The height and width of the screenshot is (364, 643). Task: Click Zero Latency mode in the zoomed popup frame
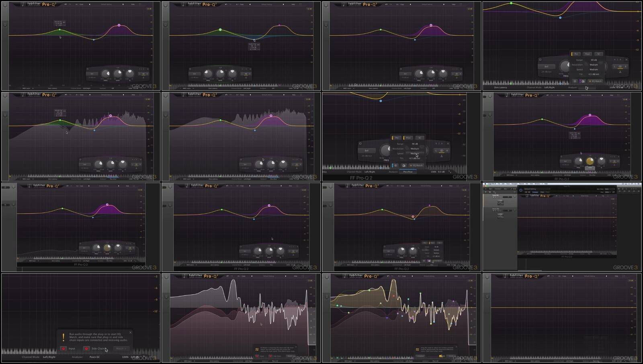pos(500,88)
